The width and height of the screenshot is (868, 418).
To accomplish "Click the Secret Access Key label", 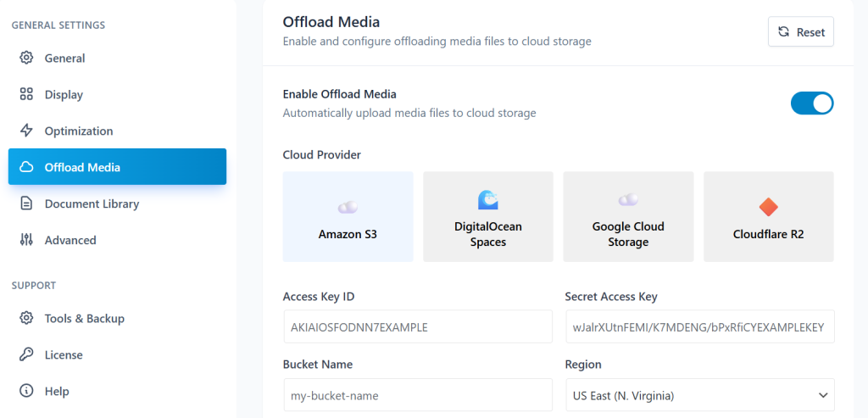I will point(611,296).
